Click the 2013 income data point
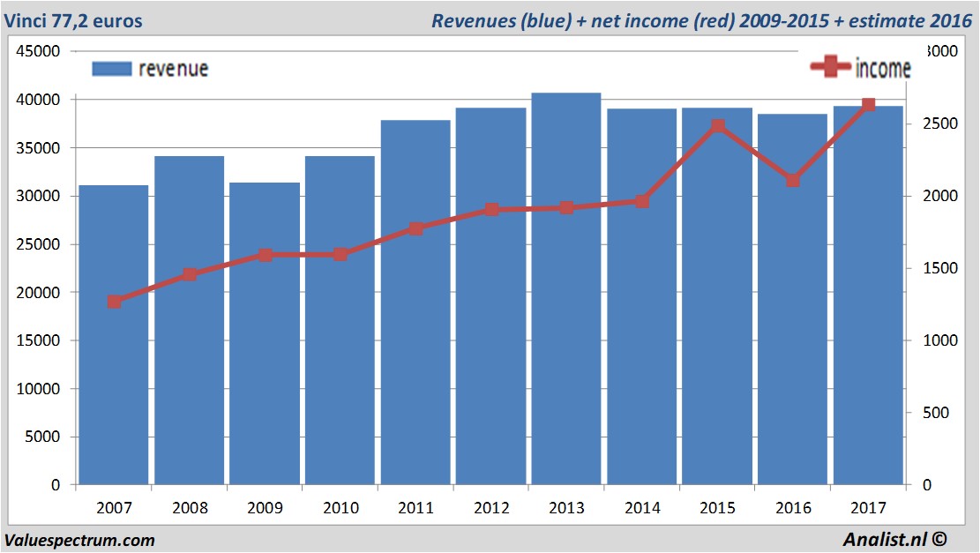The image size is (980, 553). [567, 207]
